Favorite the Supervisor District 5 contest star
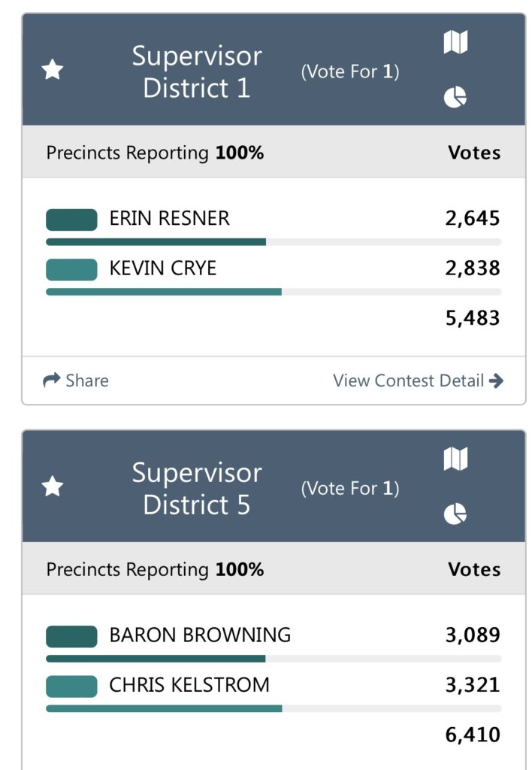 coord(52,487)
